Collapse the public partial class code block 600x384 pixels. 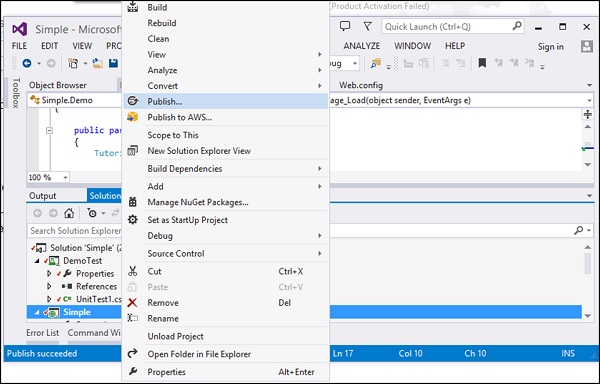coord(49,130)
